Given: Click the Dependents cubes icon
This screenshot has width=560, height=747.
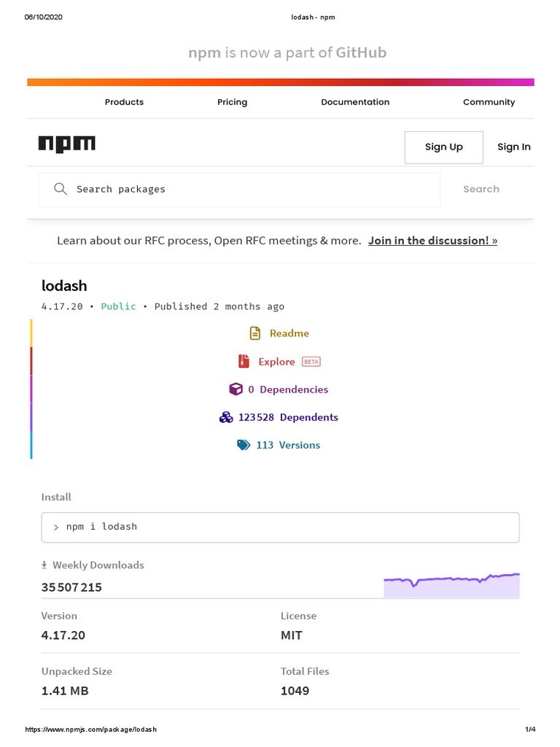Looking at the screenshot, I should pyautogui.click(x=225, y=417).
